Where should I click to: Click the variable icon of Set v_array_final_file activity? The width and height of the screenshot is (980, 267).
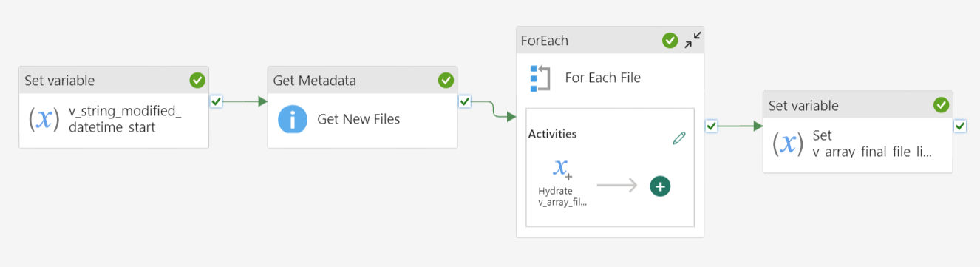[788, 143]
